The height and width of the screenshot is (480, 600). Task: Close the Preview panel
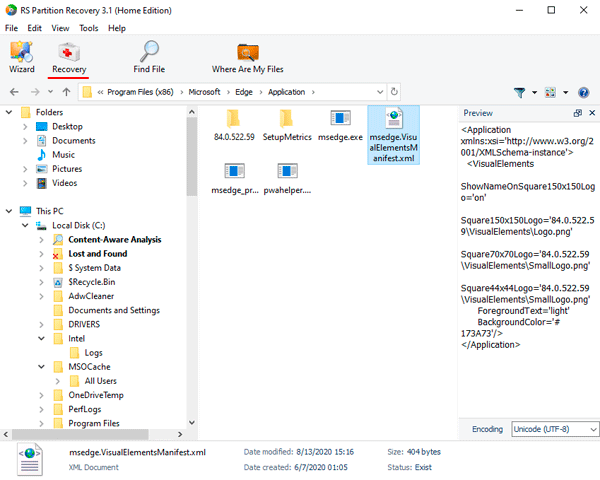click(592, 113)
